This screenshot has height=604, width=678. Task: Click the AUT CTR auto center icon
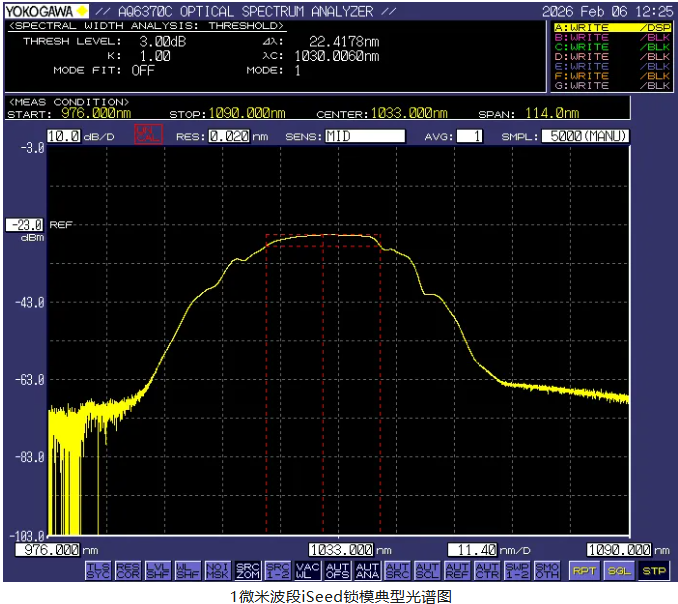[x=487, y=570]
